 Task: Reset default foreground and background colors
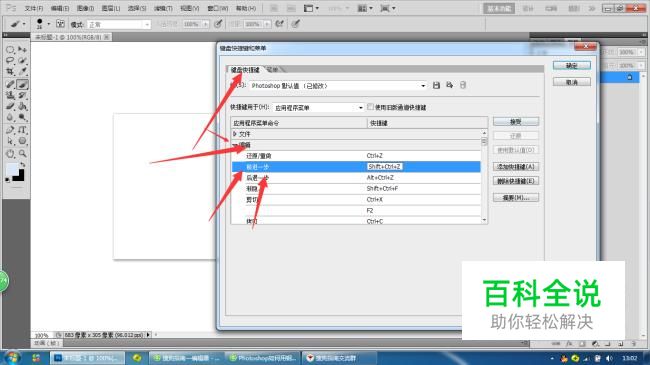7,180
